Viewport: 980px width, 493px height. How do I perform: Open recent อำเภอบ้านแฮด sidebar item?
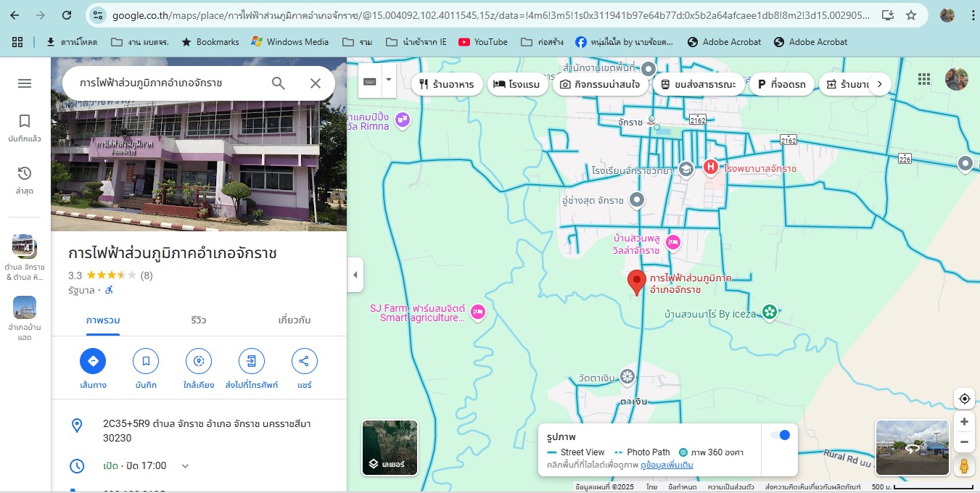pyautogui.click(x=25, y=319)
